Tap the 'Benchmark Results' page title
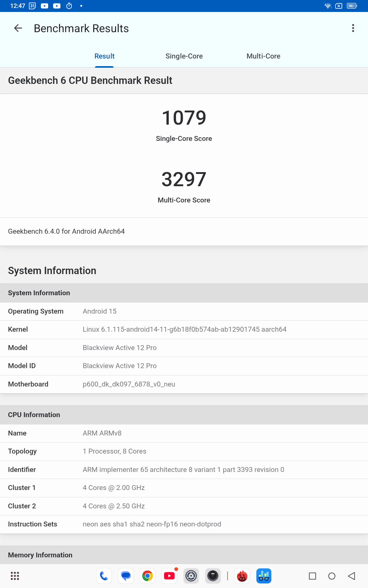 (81, 28)
